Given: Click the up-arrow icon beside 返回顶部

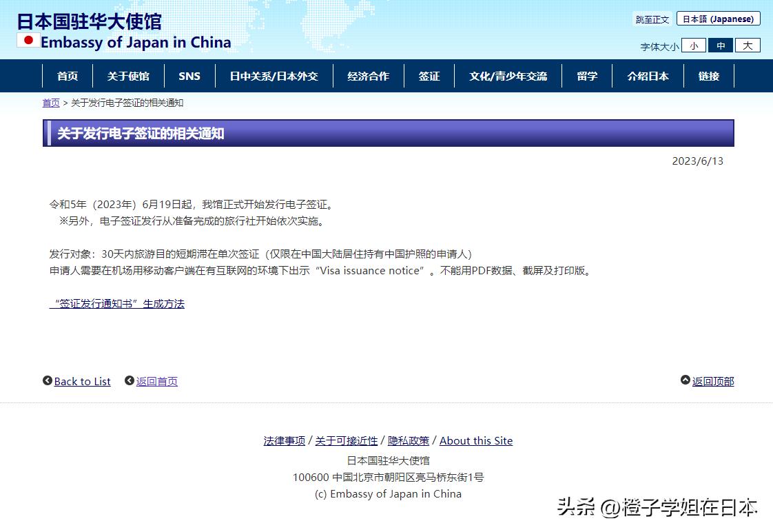Looking at the screenshot, I should pos(686,380).
